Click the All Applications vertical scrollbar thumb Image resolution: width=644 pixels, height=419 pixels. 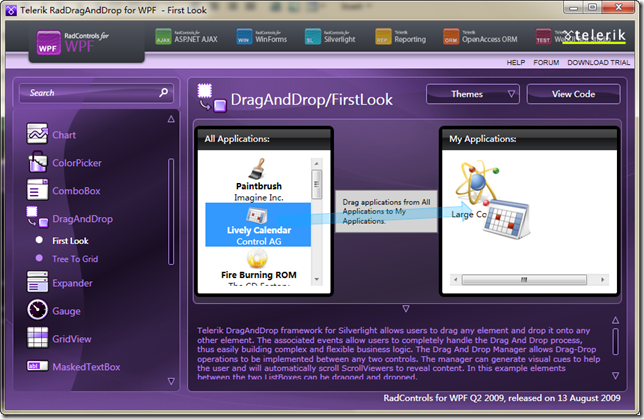[x=316, y=184]
